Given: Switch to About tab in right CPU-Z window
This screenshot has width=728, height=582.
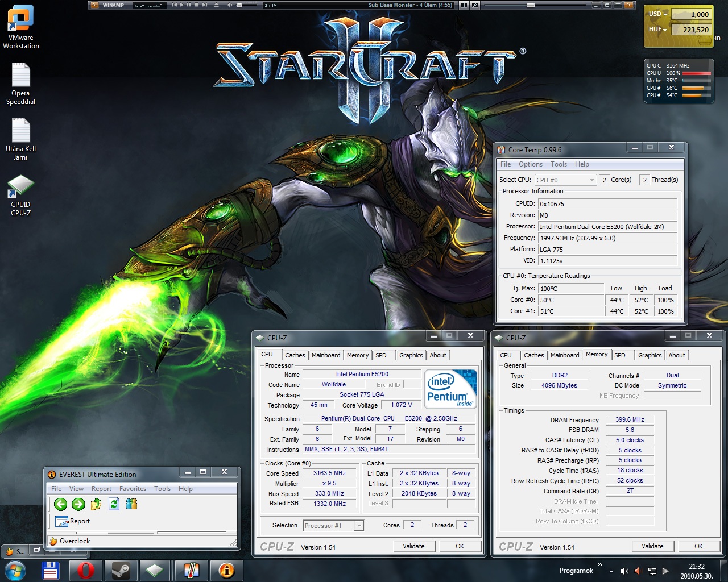Looking at the screenshot, I should click(x=677, y=355).
